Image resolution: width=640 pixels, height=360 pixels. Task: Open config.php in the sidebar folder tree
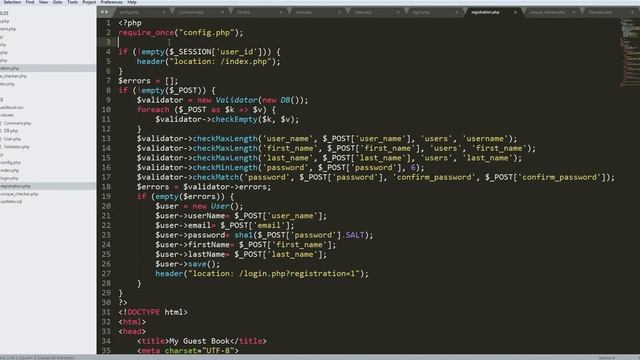[x=10, y=162]
